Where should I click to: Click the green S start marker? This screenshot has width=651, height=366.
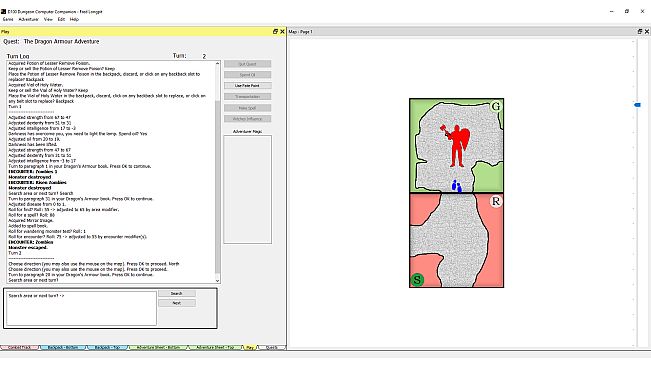click(x=417, y=280)
